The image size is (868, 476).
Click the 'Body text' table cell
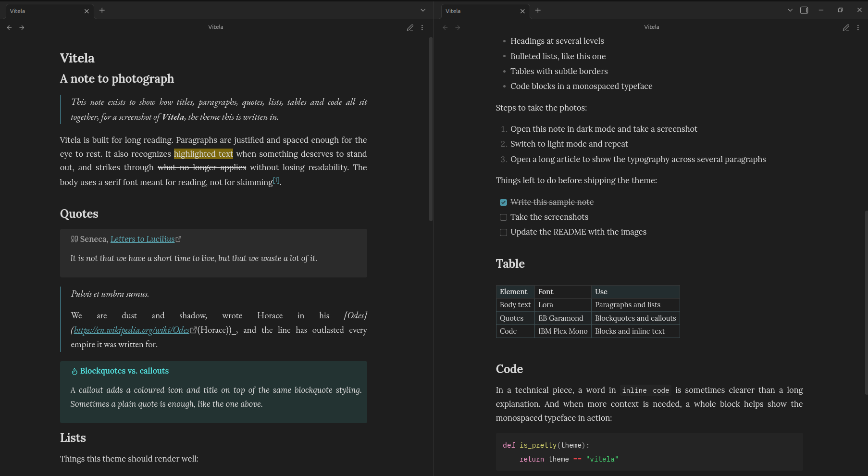click(x=515, y=305)
